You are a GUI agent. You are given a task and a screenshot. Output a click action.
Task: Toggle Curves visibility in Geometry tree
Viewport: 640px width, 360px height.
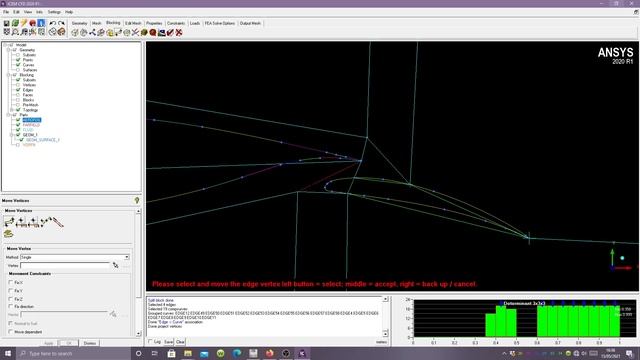(18, 64)
